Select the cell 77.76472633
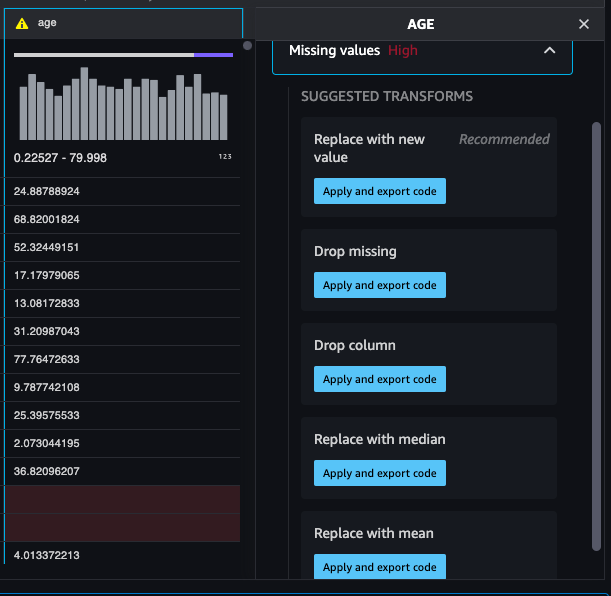Image resolution: width=611 pixels, height=596 pixels. click(122, 359)
